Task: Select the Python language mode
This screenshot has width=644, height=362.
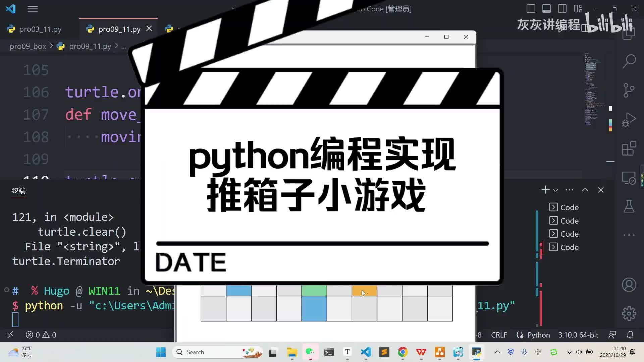Action: click(538, 335)
